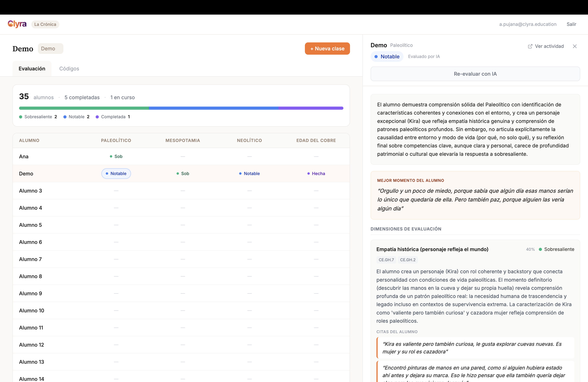The image size is (588, 382).
Task: Select the Demo student row name
Action: 26,173
